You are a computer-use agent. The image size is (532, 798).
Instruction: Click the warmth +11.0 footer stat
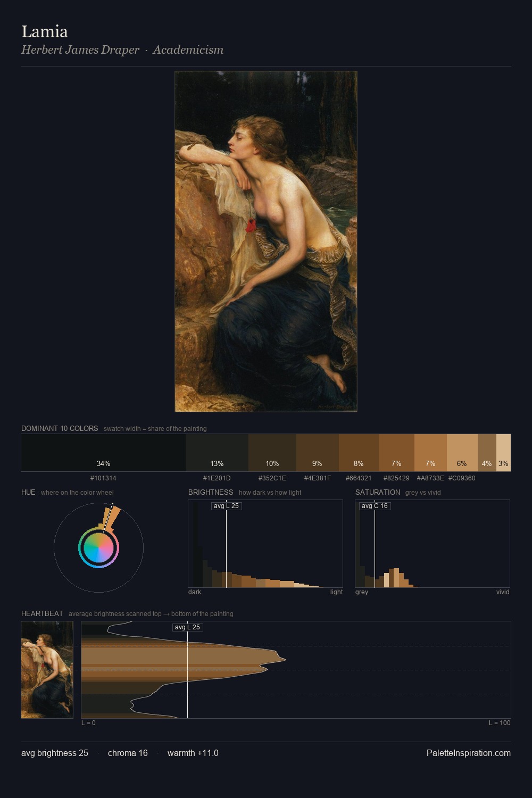(193, 753)
